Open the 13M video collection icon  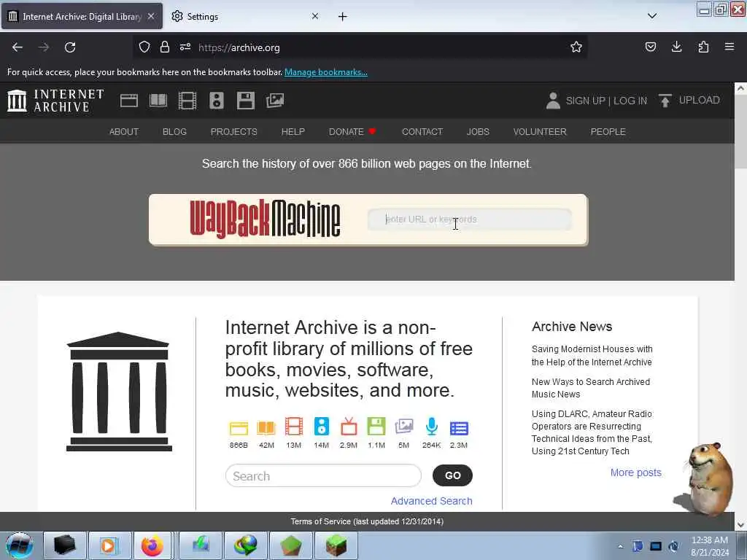(x=294, y=427)
